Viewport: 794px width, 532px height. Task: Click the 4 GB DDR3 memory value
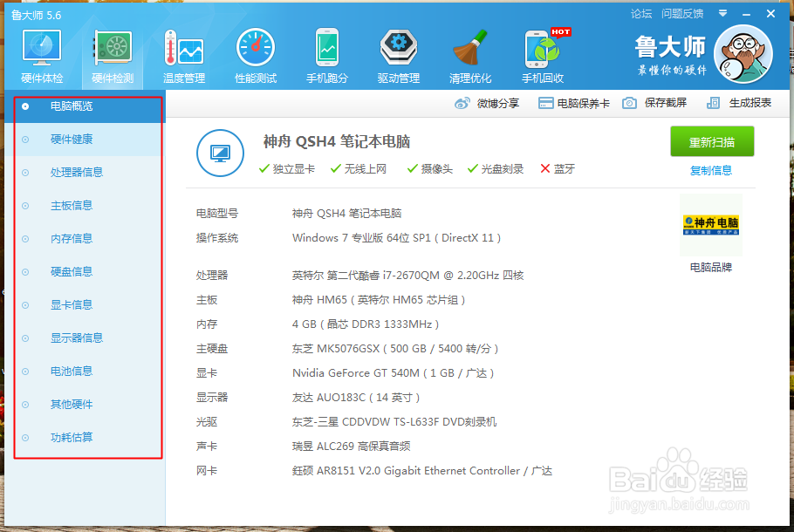pyautogui.click(x=365, y=324)
